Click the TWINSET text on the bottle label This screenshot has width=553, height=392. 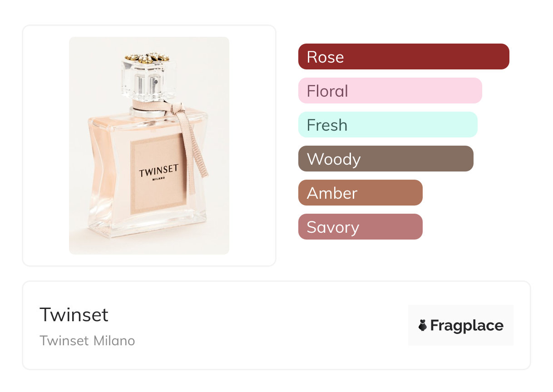click(x=158, y=171)
